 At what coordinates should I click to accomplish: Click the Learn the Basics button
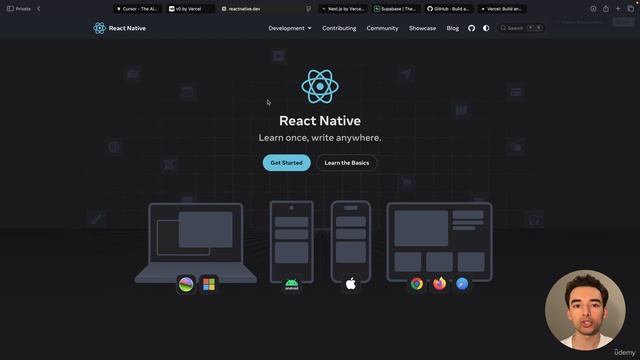click(x=347, y=163)
